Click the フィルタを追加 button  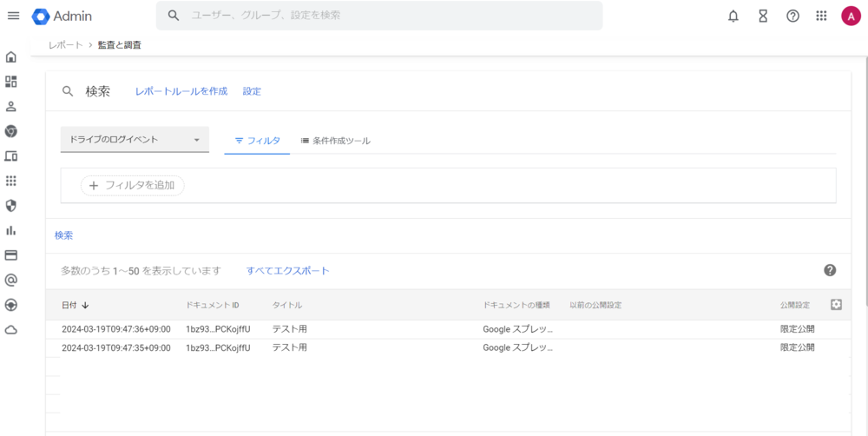pyautogui.click(x=133, y=185)
